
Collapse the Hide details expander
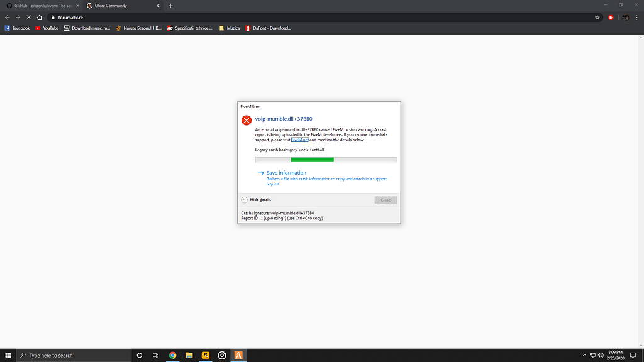(245, 200)
